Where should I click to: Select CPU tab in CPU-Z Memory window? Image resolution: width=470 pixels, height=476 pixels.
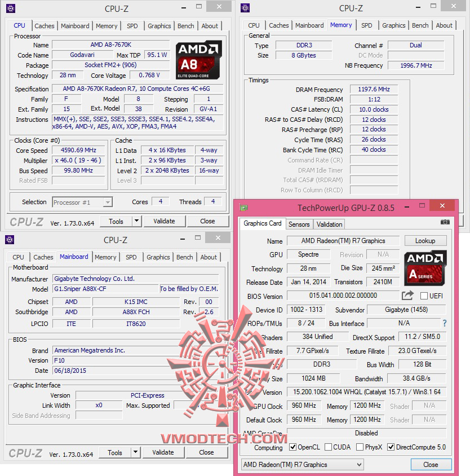pos(254,25)
